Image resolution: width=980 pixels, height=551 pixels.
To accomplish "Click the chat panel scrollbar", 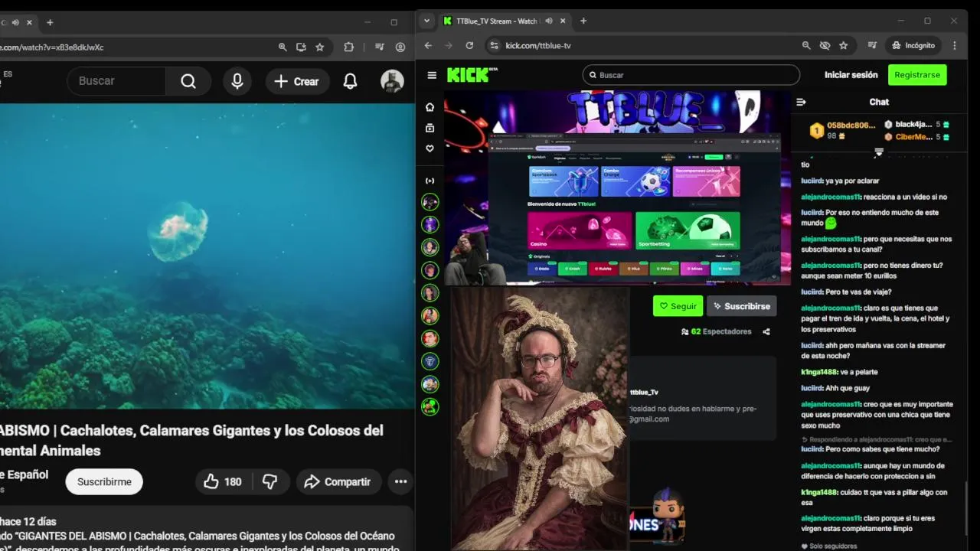I will point(965,509).
